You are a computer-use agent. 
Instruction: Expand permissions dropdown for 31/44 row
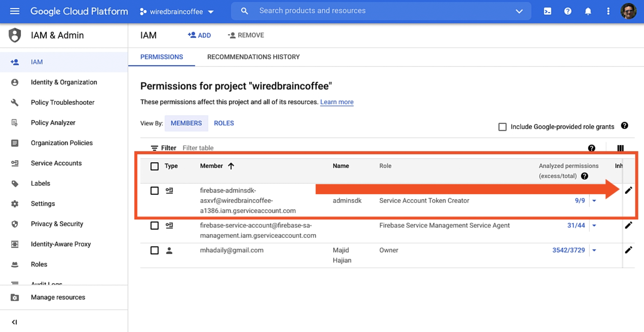point(594,226)
